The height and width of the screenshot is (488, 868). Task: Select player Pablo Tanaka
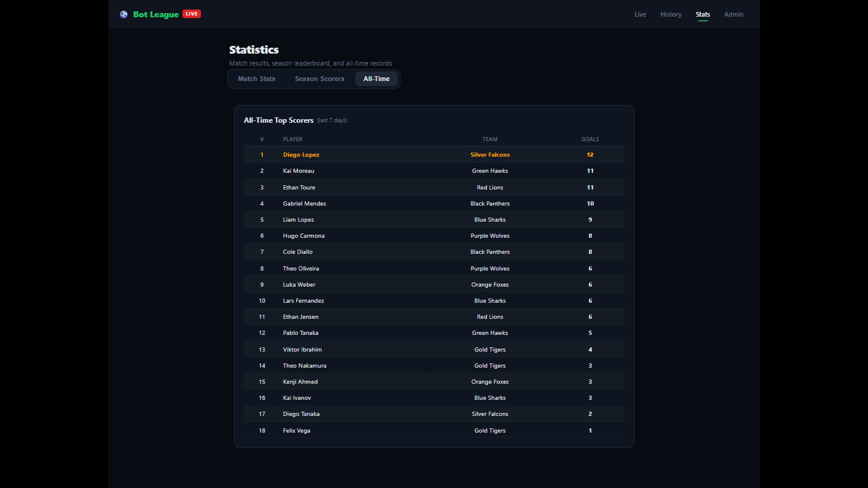[300, 333]
